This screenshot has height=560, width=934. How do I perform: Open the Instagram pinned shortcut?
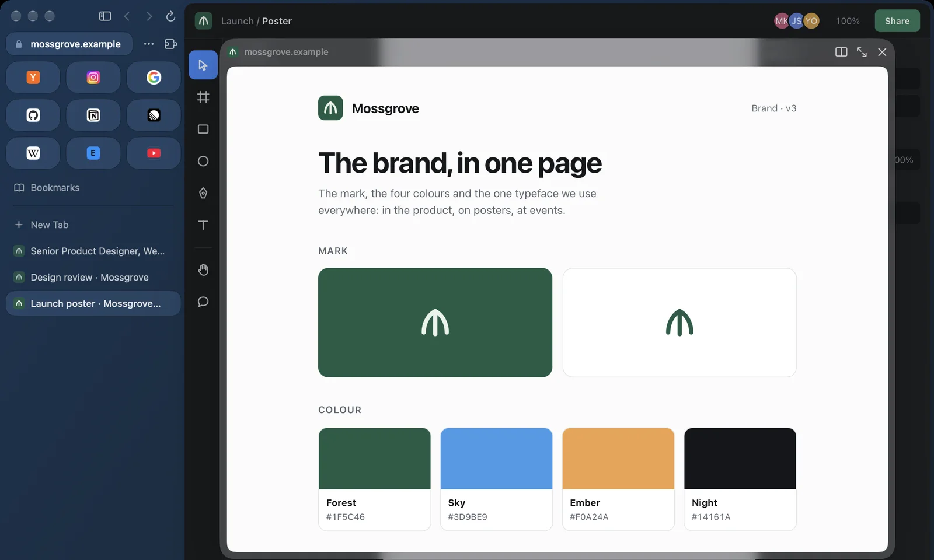pyautogui.click(x=93, y=77)
